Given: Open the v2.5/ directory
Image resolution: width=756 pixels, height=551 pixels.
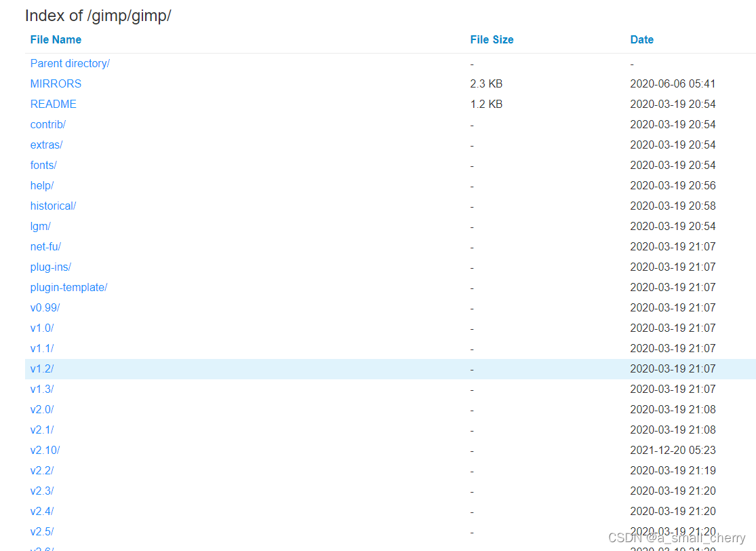Looking at the screenshot, I should (x=42, y=532).
